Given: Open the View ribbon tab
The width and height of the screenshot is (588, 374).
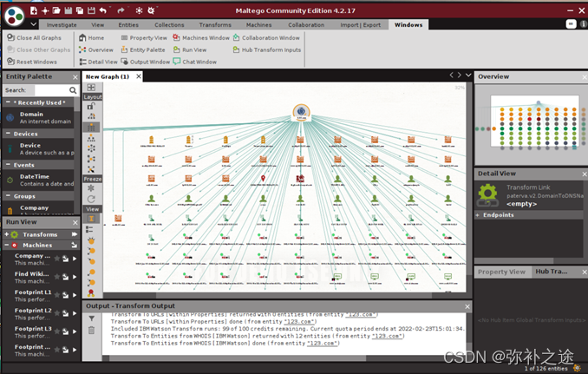Looking at the screenshot, I should pos(97,25).
